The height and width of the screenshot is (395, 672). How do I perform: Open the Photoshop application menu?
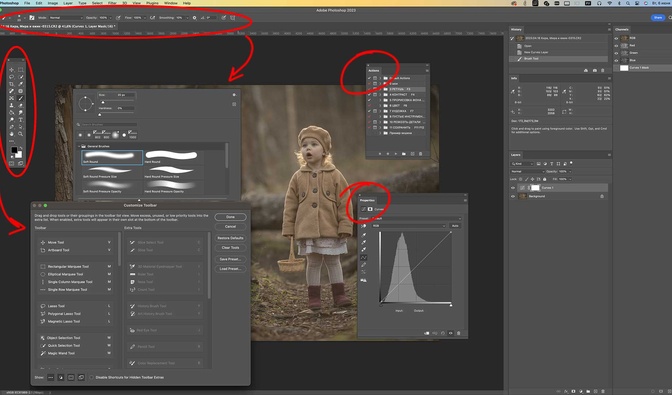click(x=9, y=3)
